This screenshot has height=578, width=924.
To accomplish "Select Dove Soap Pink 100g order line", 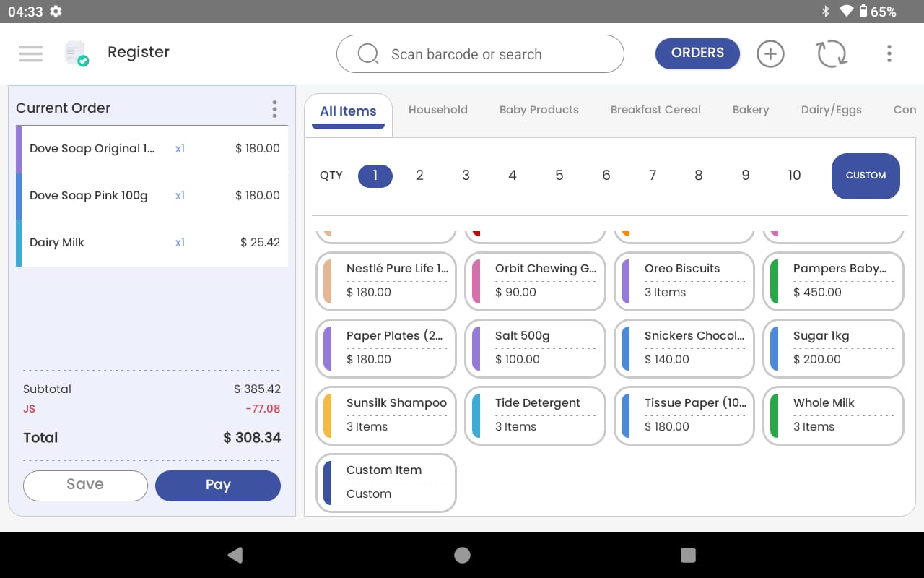I will tap(152, 196).
